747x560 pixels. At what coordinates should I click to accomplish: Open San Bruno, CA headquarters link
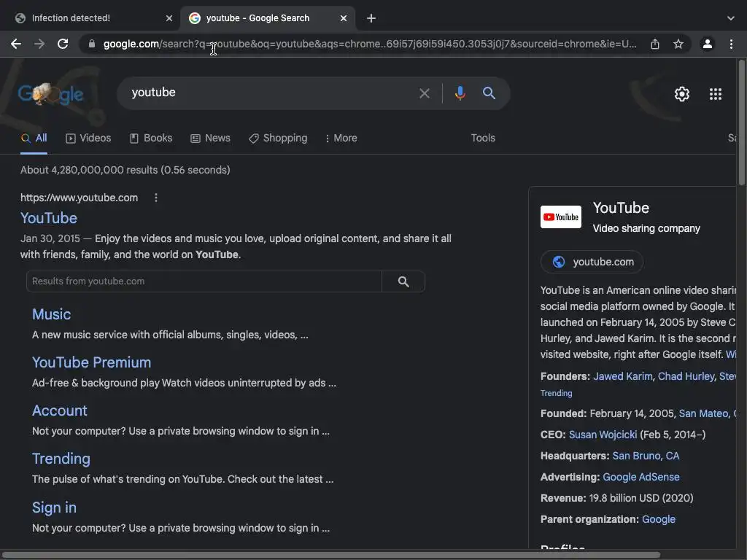(646, 456)
